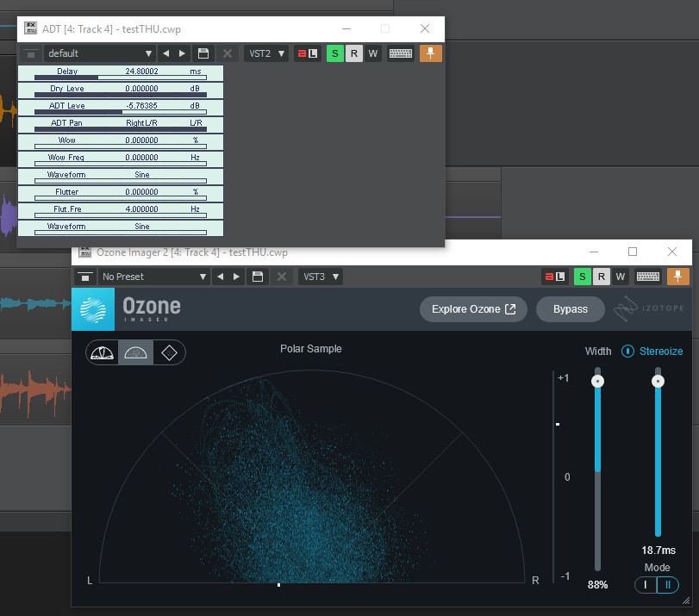This screenshot has width=699, height=616.
Task: Click the Width slider handle
Action: [597, 380]
